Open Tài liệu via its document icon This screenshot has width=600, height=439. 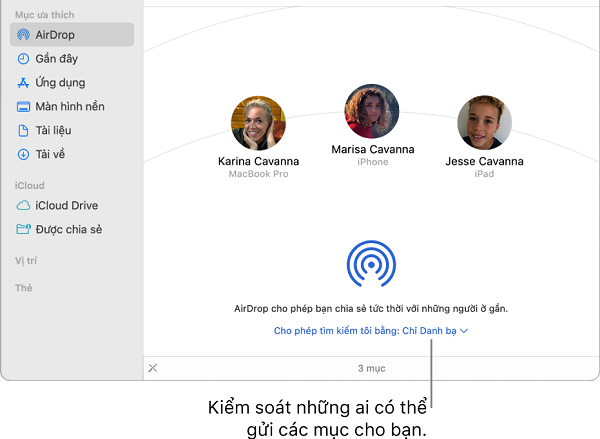23,131
